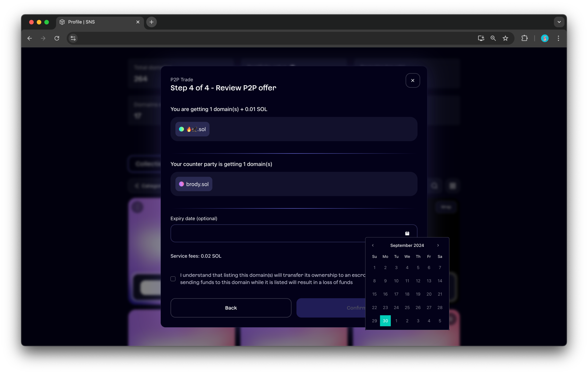Click the zoom magnifier icon in address bar
588x374 pixels.
pyautogui.click(x=493, y=38)
